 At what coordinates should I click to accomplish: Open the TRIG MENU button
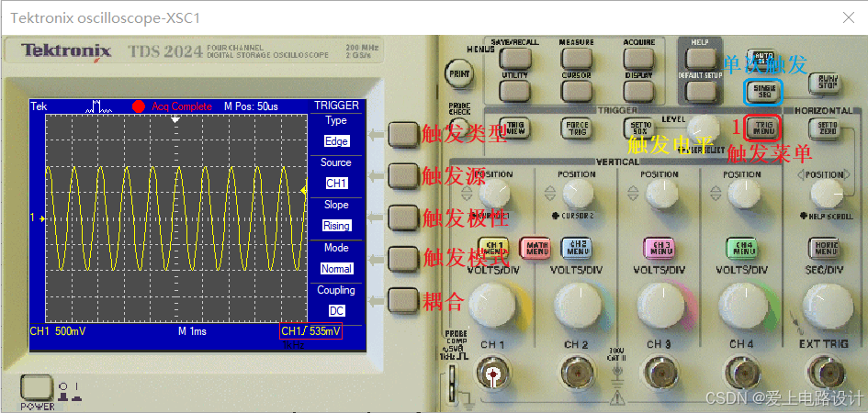tap(764, 128)
